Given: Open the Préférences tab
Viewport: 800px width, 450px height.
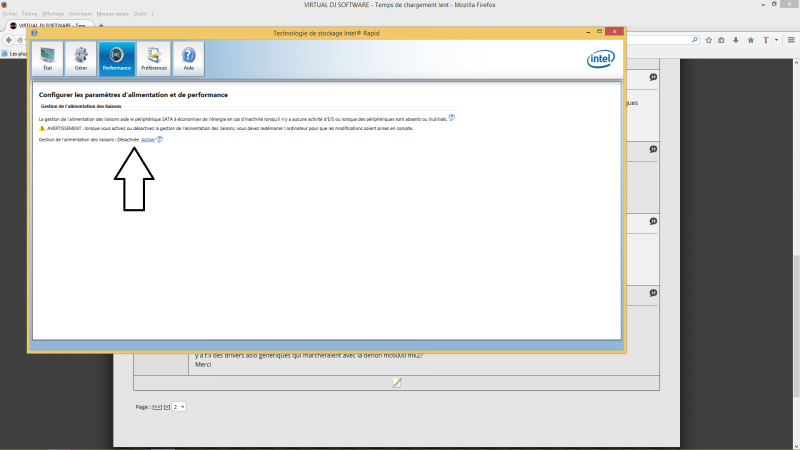Looking at the screenshot, I should coord(154,59).
